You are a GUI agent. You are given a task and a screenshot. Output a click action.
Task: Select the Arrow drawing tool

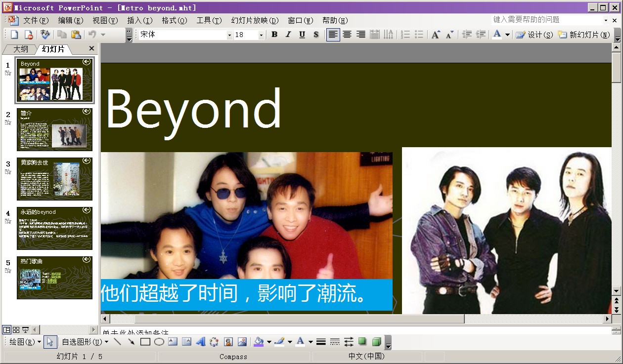point(131,341)
